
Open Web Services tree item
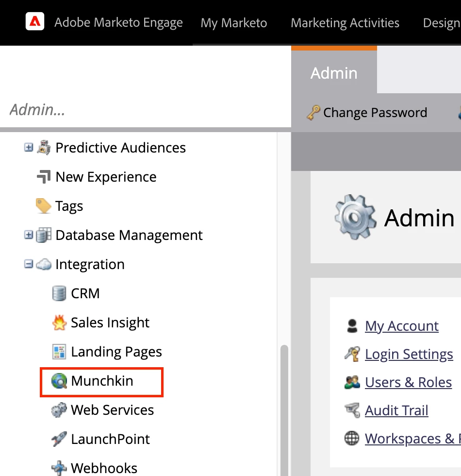click(x=112, y=410)
